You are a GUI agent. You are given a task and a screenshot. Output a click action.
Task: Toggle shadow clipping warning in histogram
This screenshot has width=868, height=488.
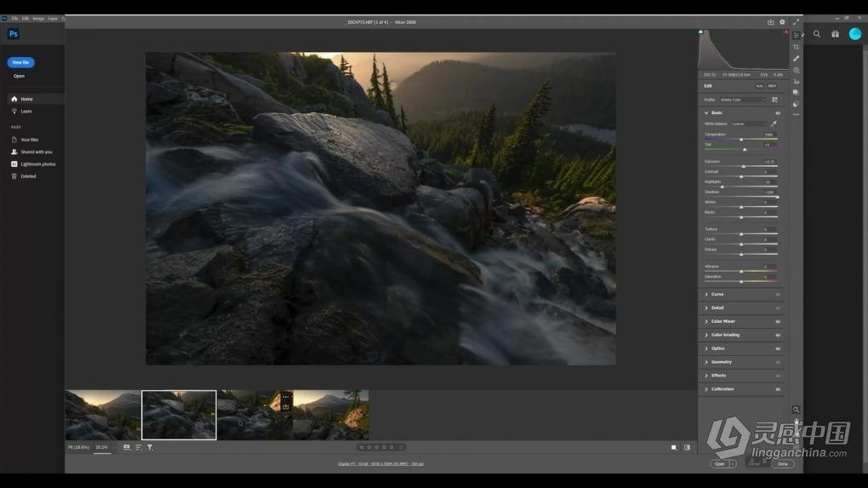tap(701, 32)
